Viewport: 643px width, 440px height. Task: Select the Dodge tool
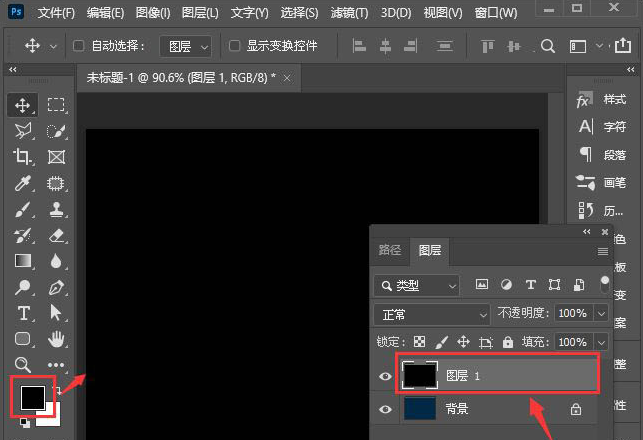point(23,287)
